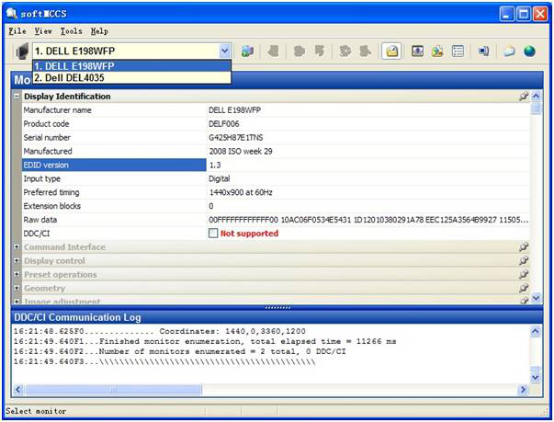Viewport: 554px width, 422px height.
Task: Open the Tools menu
Action: point(71,31)
